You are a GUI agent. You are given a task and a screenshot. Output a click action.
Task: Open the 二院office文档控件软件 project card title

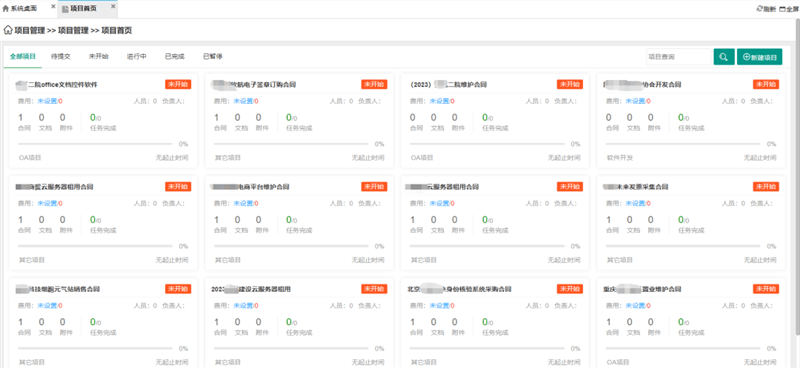pyautogui.click(x=57, y=85)
